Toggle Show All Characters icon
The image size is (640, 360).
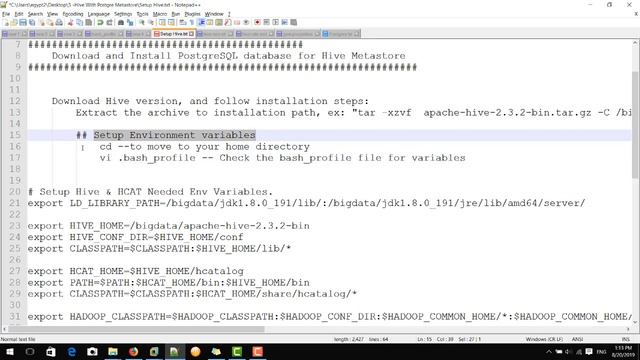click(191, 22)
